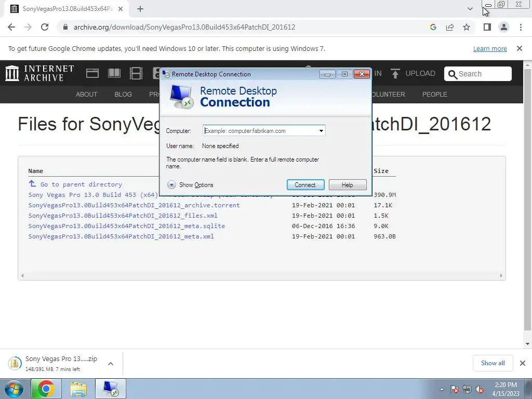Click Remote Desktop Connection title icon
Screen dimensions: 532x399
coord(166,74)
